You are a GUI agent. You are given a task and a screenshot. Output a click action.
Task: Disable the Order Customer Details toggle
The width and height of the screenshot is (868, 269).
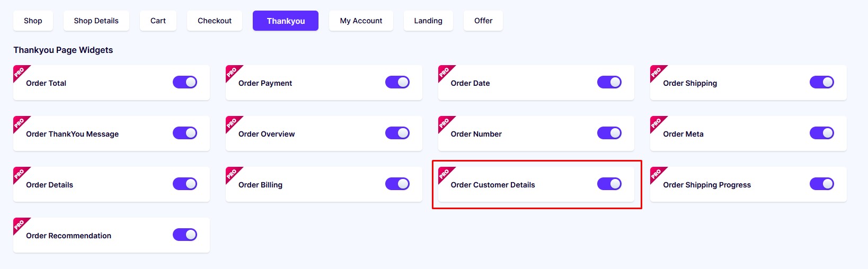609,184
